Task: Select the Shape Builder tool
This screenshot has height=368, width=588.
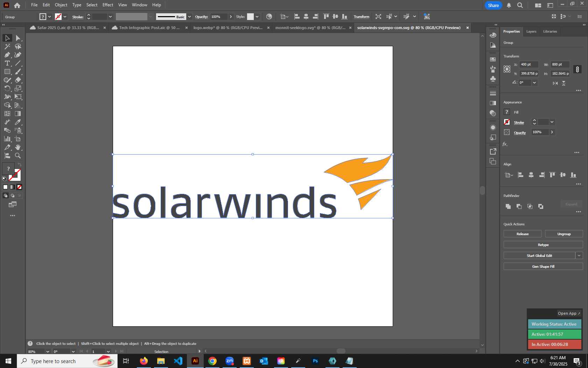Action: (x=7, y=105)
